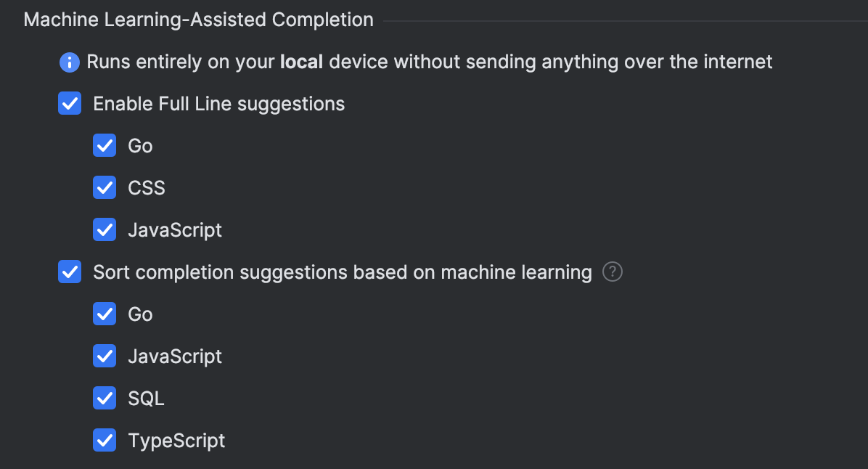Screen dimensions: 868x469
Task: Disable sorting completion suggestions by machine learning
Action: pos(69,272)
